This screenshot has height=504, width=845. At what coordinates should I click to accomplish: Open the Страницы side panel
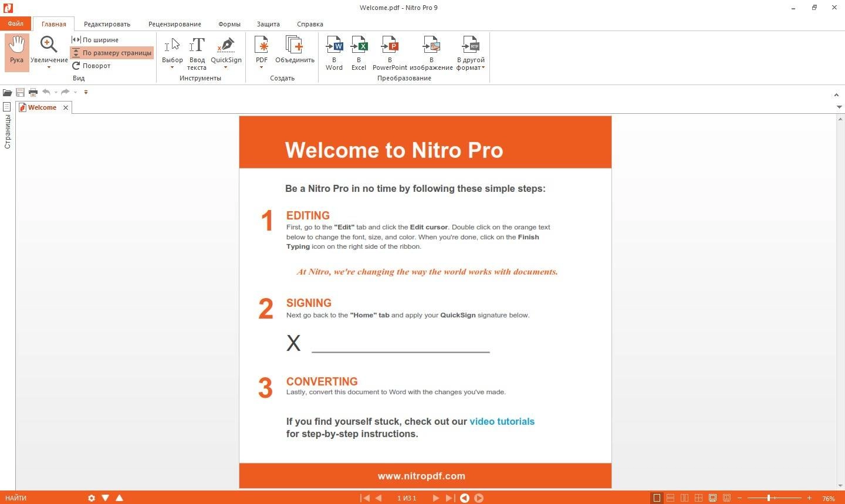coord(7,126)
